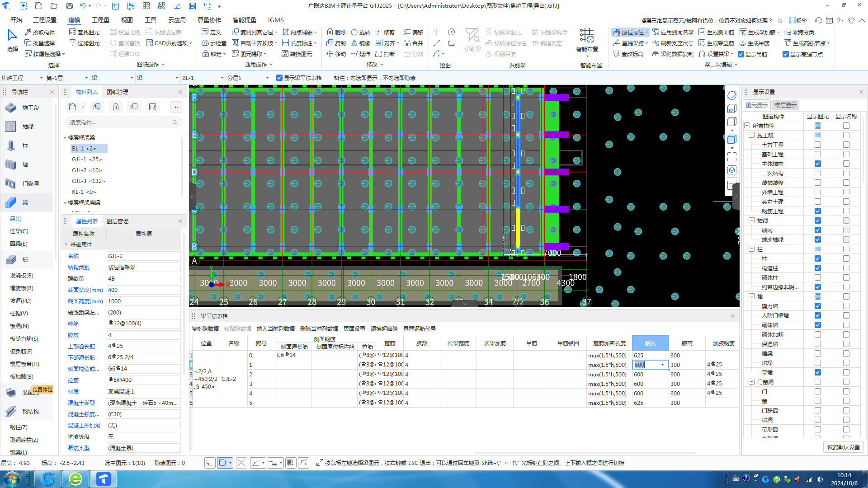Open the 工程量 ribbon tab
Viewport: 868px width, 488px height.
[x=100, y=20]
